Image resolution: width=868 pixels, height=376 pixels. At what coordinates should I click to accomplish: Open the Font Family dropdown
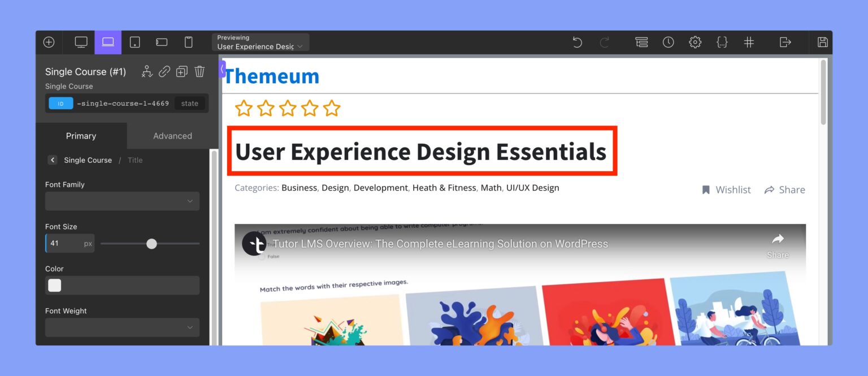122,201
